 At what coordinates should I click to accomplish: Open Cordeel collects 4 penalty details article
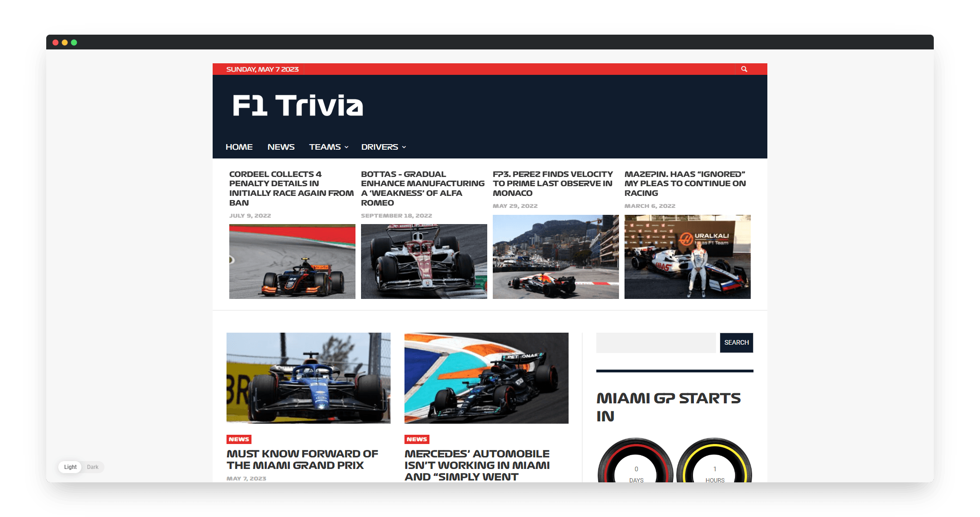291,189
